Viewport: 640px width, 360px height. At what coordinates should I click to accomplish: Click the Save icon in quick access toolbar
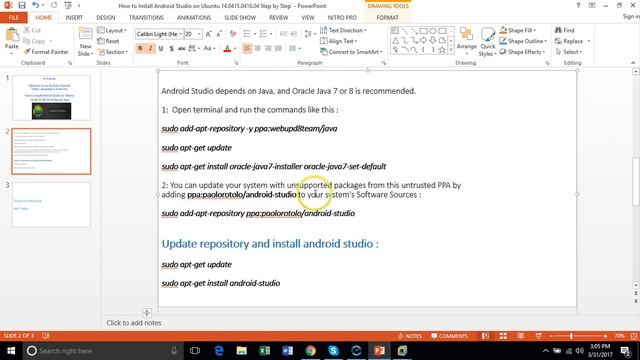point(22,5)
